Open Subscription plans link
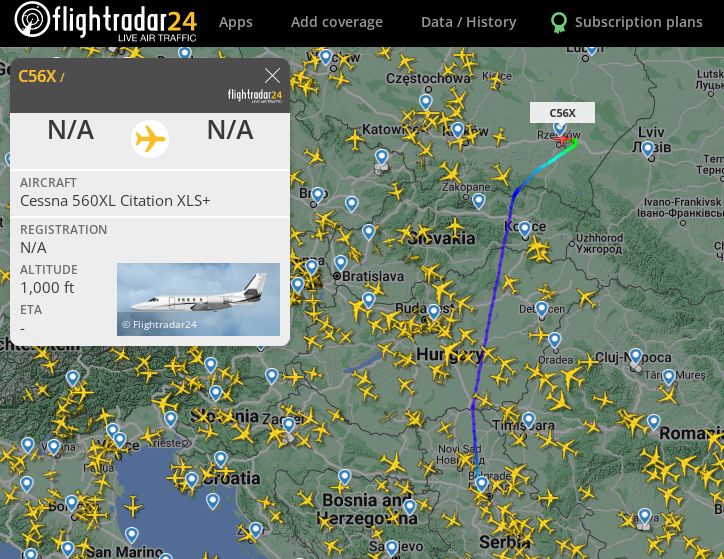724x559 pixels. (639, 22)
